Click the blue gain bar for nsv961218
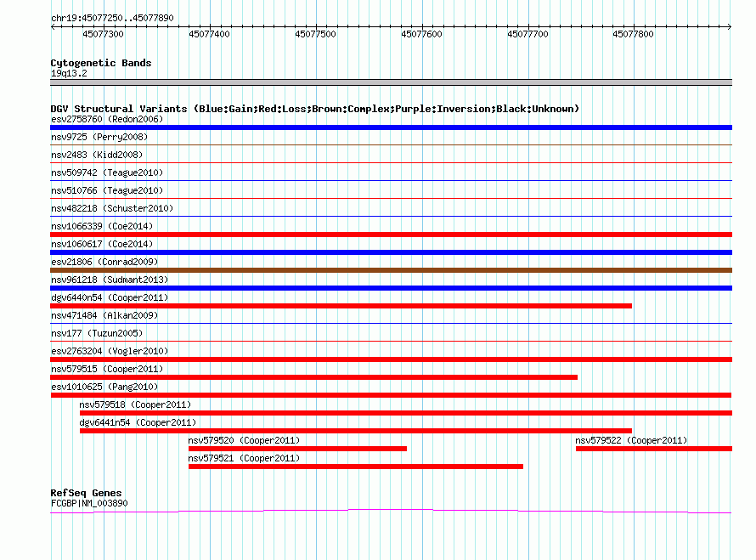The image size is (756, 560). pyautogui.click(x=391, y=288)
